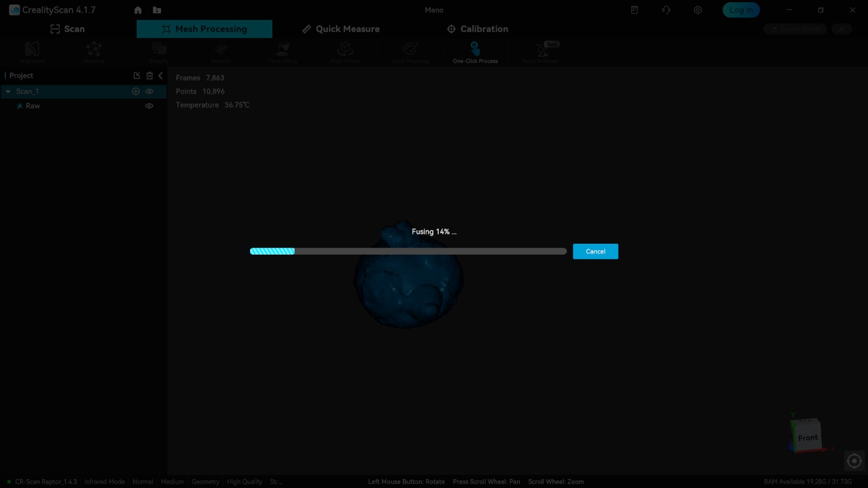Click the fusing progress bar
Image resolution: width=868 pixels, height=488 pixels.
click(x=408, y=251)
